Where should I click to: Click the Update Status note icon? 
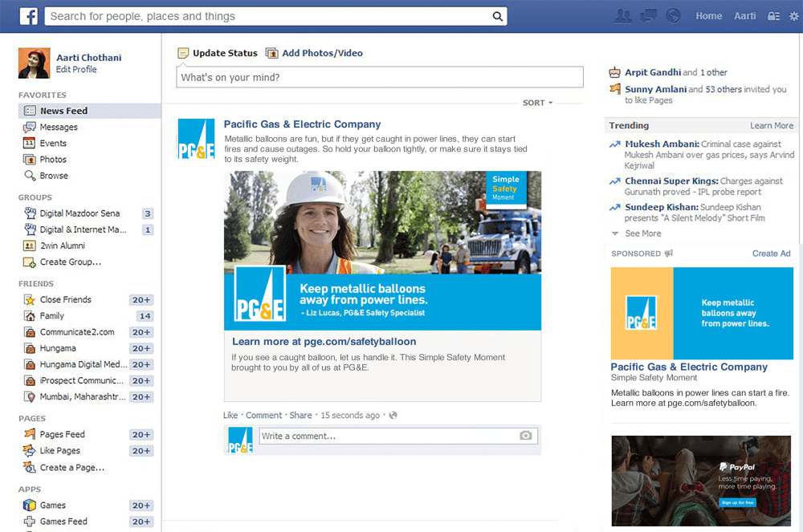point(184,53)
